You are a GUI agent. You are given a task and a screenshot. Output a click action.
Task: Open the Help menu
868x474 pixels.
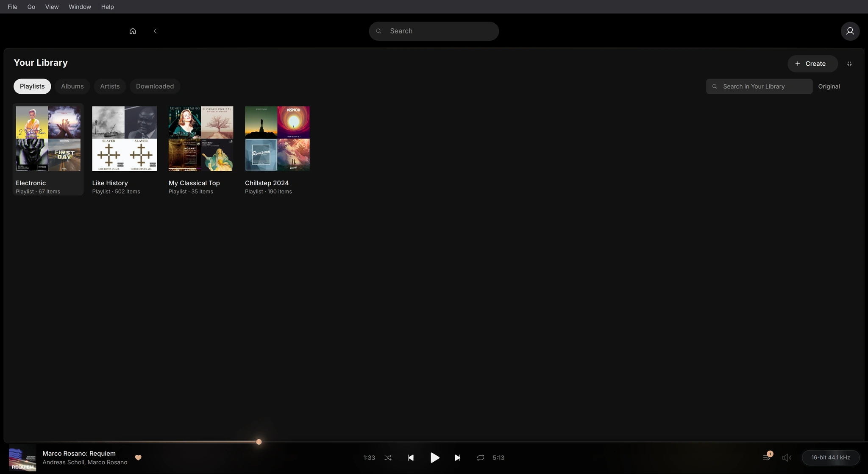(x=108, y=7)
